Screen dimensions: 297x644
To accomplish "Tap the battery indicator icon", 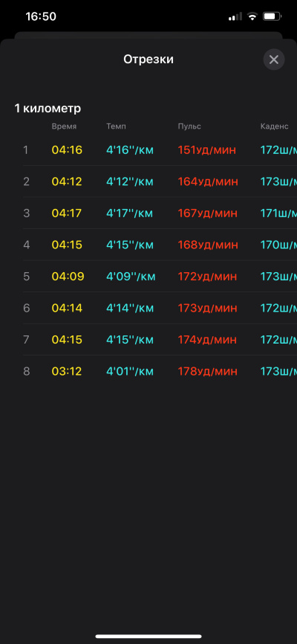I will pos(272,17).
